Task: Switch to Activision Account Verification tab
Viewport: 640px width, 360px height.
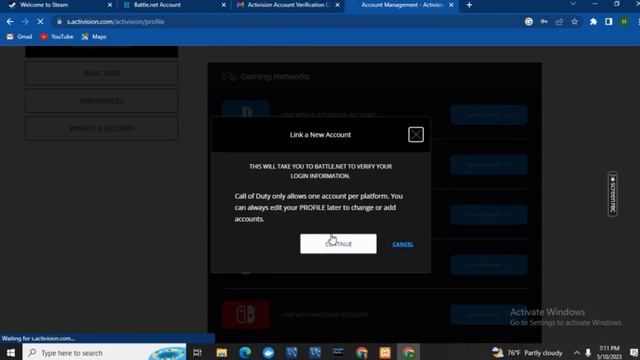Action: [x=288, y=5]
